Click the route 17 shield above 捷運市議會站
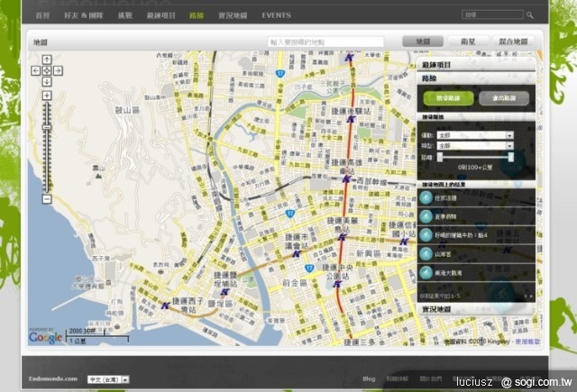 [290, 214]
